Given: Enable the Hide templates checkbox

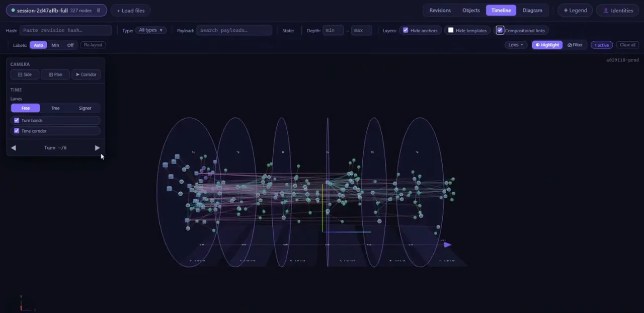Looking at the screenshot, I should (x=451, y=30).
